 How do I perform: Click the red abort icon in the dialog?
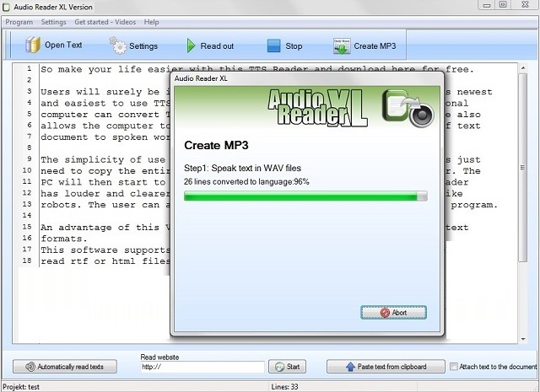[x=385, y=313]
